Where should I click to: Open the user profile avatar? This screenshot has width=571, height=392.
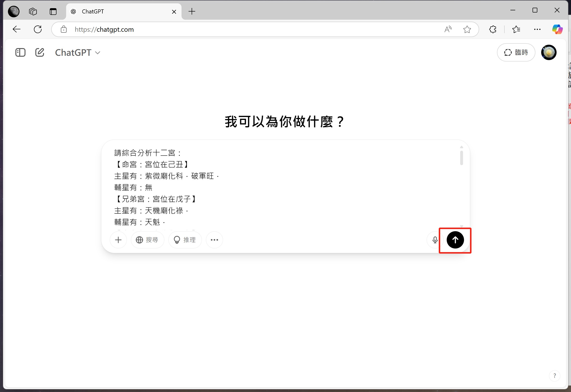[549, 52]
